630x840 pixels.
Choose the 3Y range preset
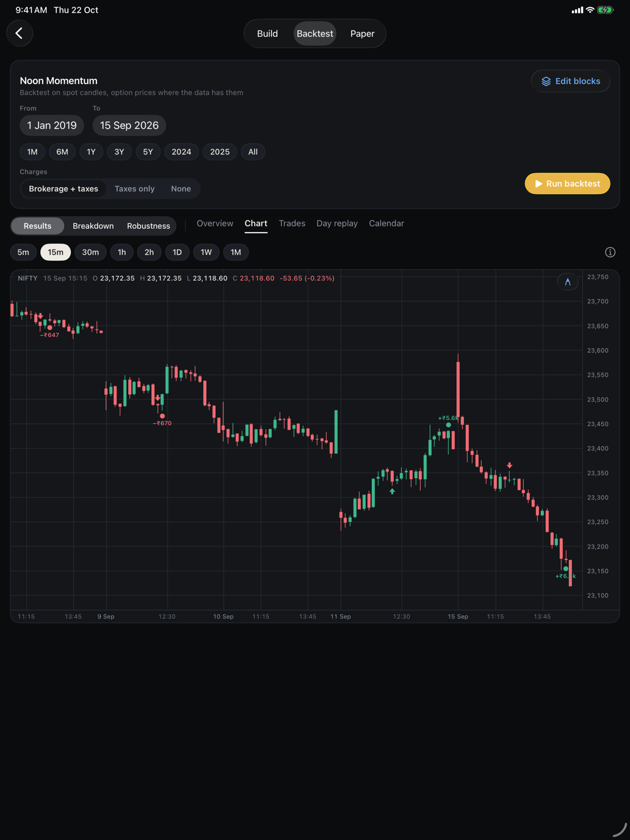point(119,152)
